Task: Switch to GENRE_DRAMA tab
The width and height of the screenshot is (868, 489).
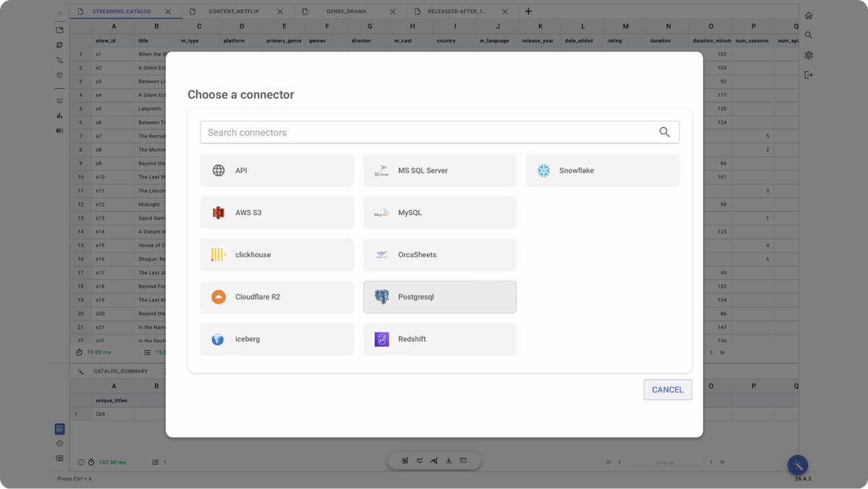Action: pos(346,11)
